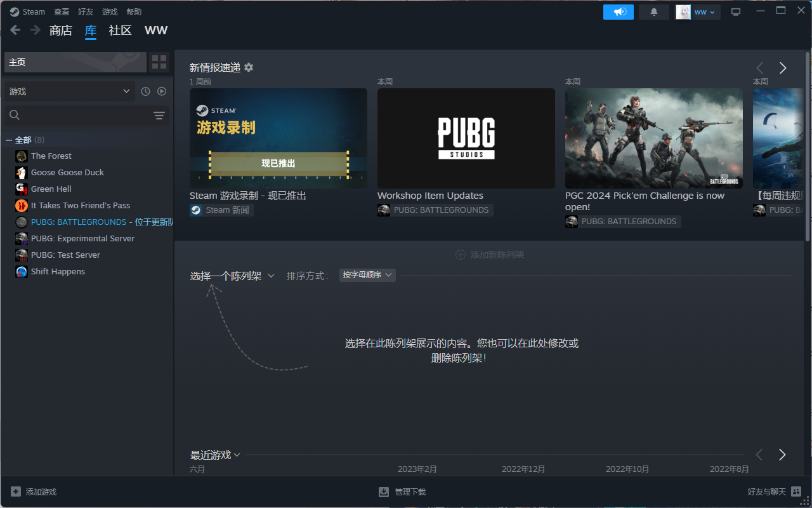
Task: Click Green Hell game icon
Action: tap(22, 189)
